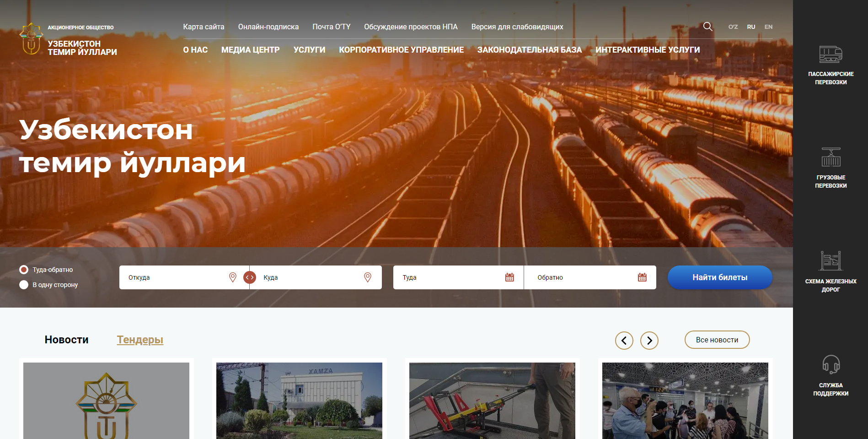This screenshot has width=868, height=439.
Task: Click the location pin in Куда field
Action: tap(368, 277)
